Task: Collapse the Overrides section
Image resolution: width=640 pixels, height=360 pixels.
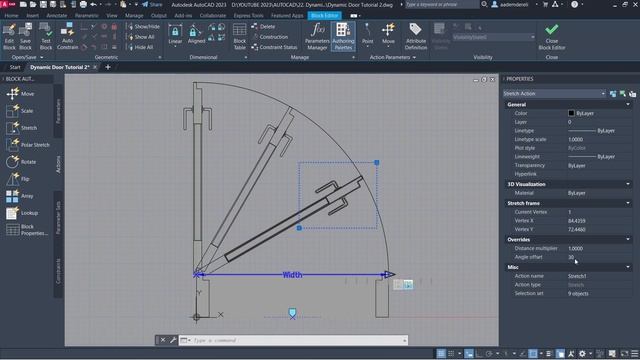Action: [x=628, y=239]
